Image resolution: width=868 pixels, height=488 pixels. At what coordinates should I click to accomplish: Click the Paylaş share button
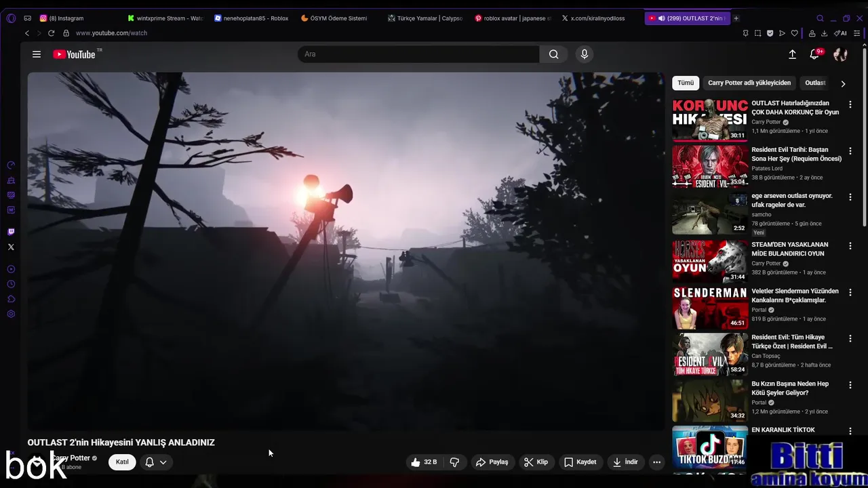tap(492, 462)
